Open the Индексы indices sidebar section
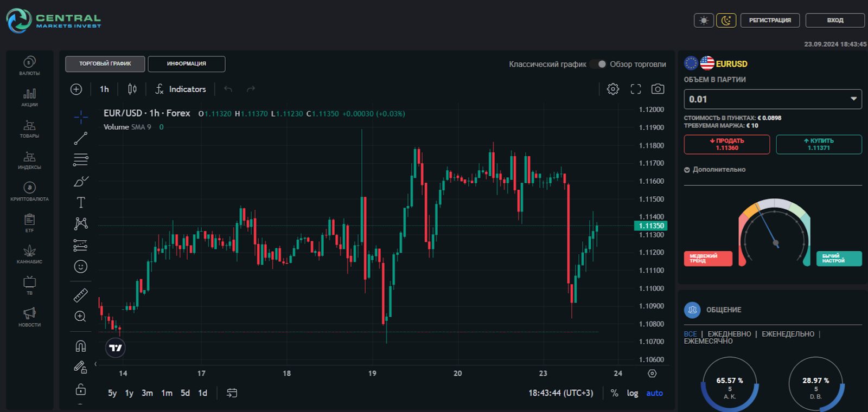The height and width of the screenshot is (412, 868). 29,160
